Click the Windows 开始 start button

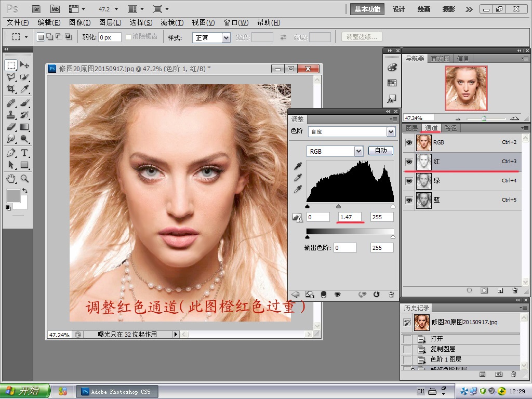[25, 391]
